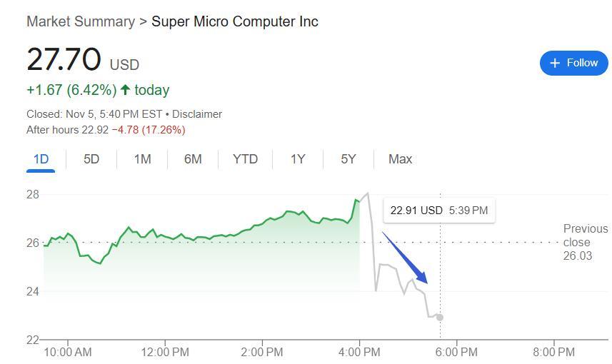Select the Max time range tab

(400, 159)
